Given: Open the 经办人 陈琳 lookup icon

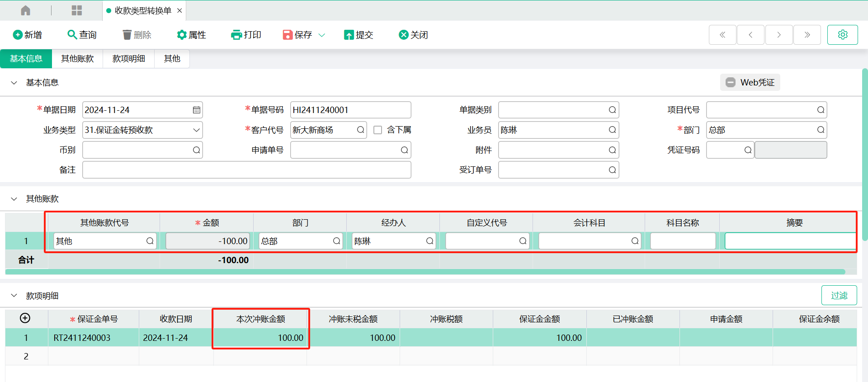Looking at the screenshot, I should click(430, 241).
